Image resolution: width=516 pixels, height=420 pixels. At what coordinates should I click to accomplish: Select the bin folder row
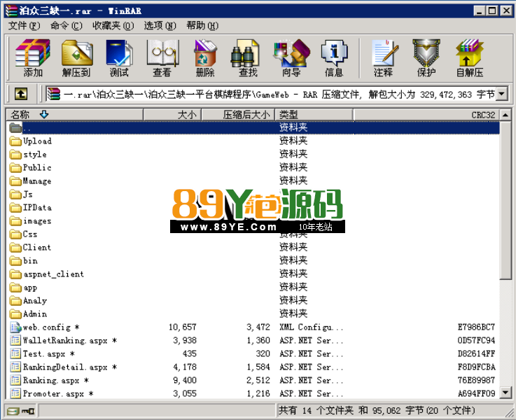click(x=253, y=261)
